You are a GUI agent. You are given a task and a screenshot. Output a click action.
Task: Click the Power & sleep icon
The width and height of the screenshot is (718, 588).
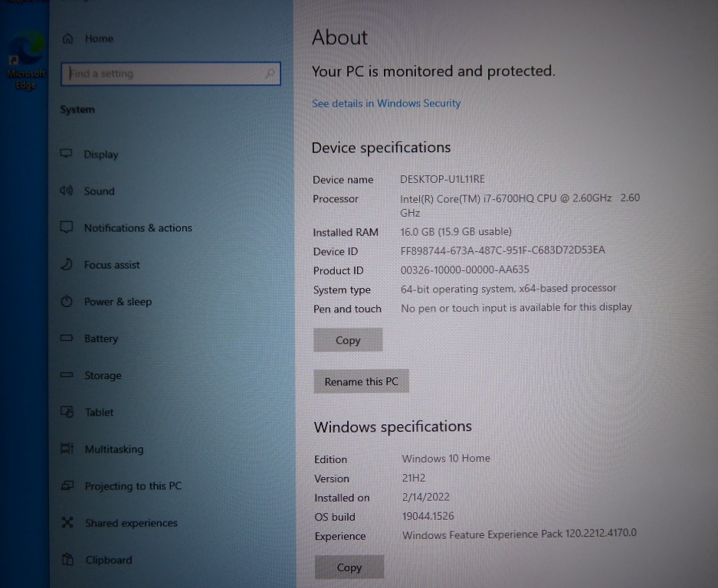coord(67,301)
